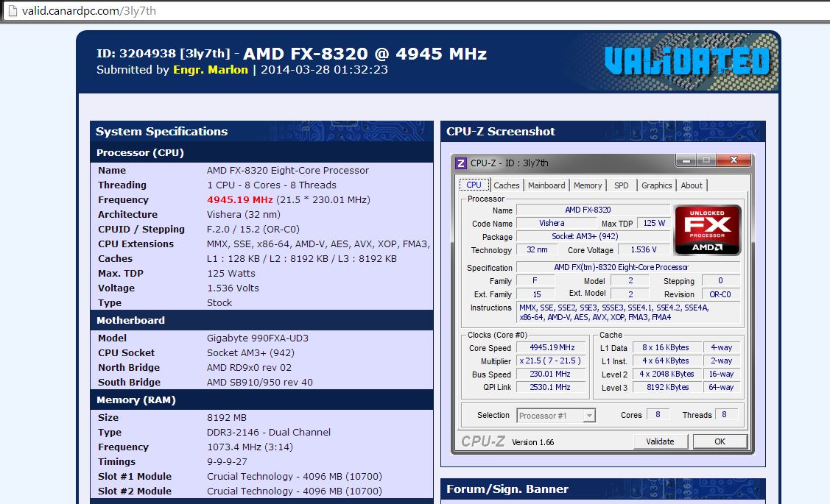
Task: Click the Core Speed 4945.19 MHz field
Action: (x=552, y=347)
